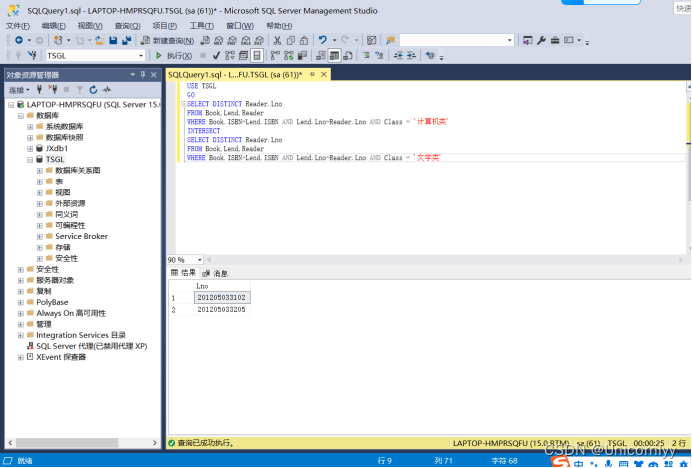The image size is (692, 468).
Task: Switch to the 结果 results tab
Action: tap(184, 273)
